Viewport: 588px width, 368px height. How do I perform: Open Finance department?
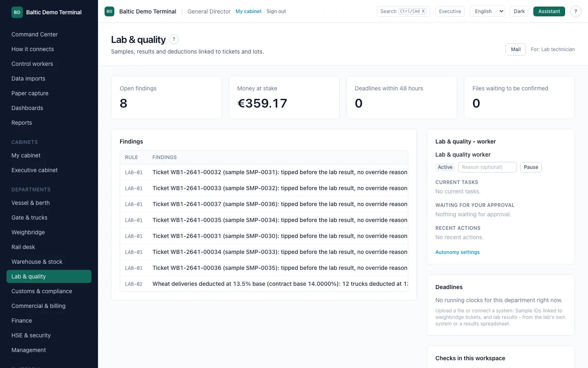[x=49, y=321]
